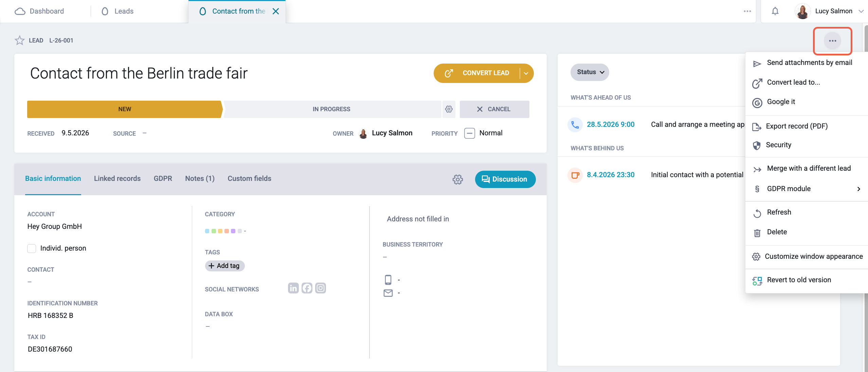Open the tab settings gear beside Discussion

click(457, 179)
